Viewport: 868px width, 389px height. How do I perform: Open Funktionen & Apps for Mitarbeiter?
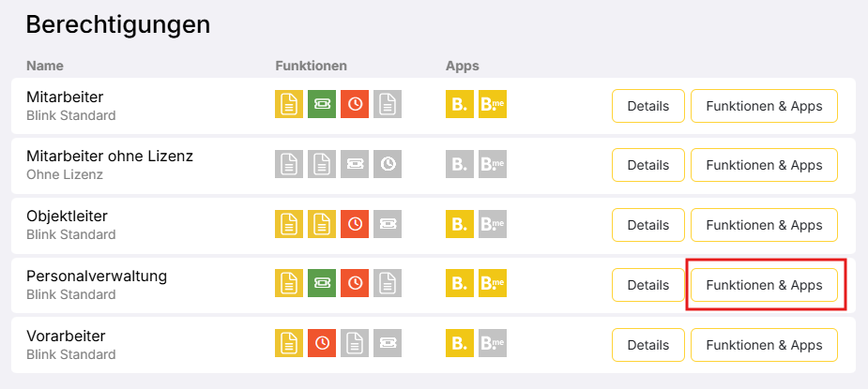pos(764,106)
